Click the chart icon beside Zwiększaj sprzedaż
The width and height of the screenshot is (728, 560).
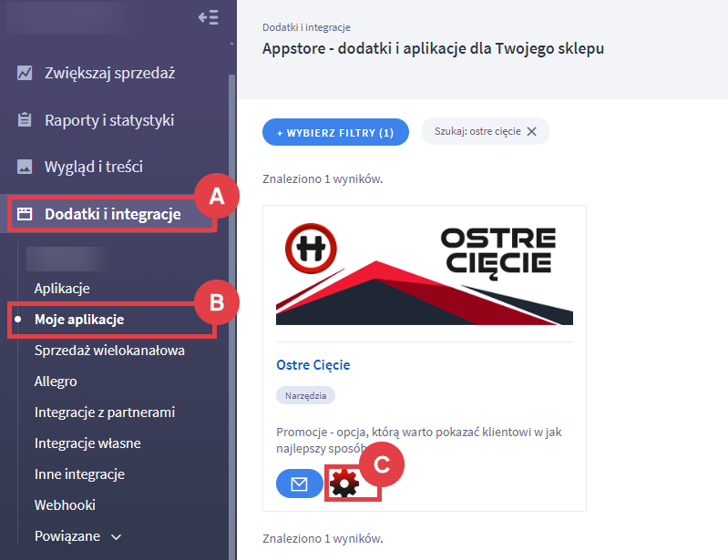25,73
